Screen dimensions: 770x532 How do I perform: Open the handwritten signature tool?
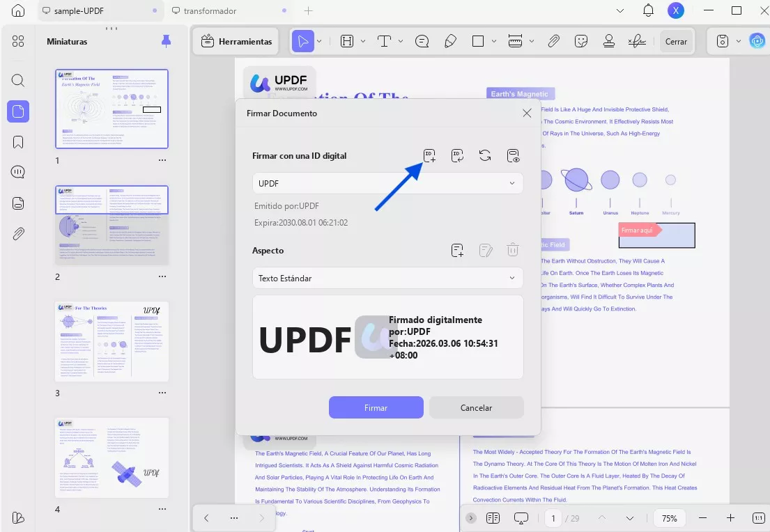(637, 41)
